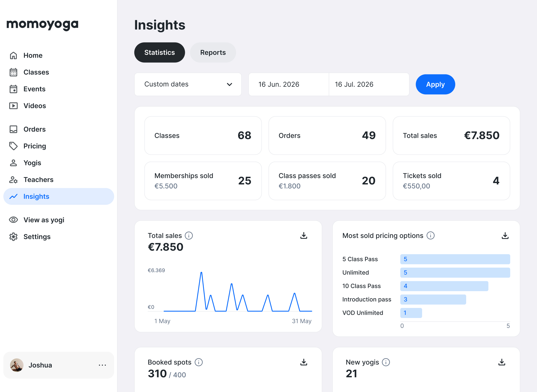The image size is (537, 392).
Task: Switch to the Reports tab
Action: coord(213,53)
